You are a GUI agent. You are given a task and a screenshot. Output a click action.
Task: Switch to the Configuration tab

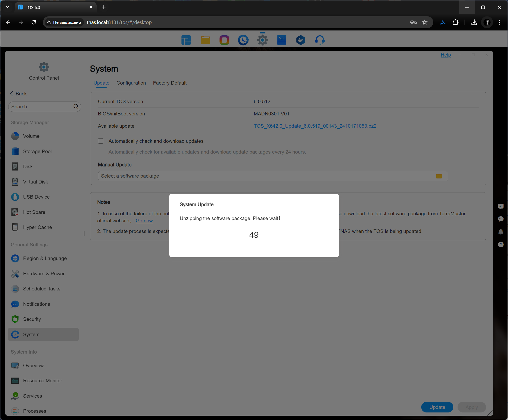tap(131, 83)
